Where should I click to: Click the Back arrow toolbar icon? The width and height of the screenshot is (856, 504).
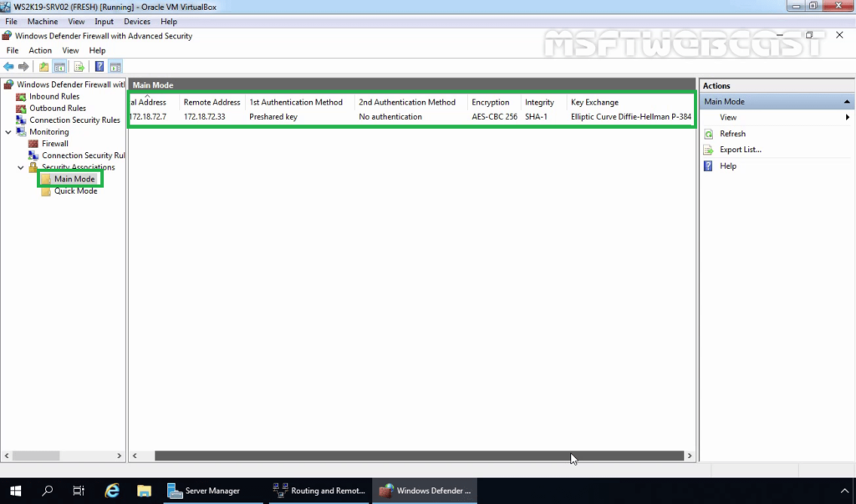pos(8,67)
